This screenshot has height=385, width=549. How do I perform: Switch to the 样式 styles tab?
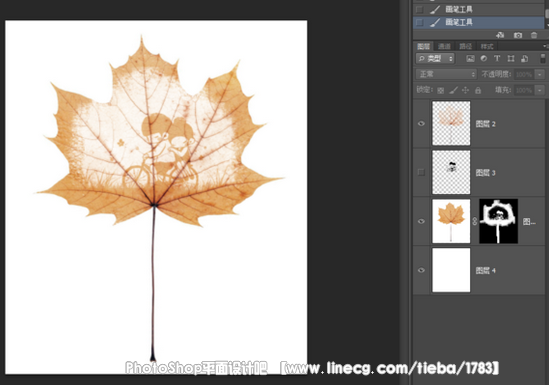pos(487,46)
